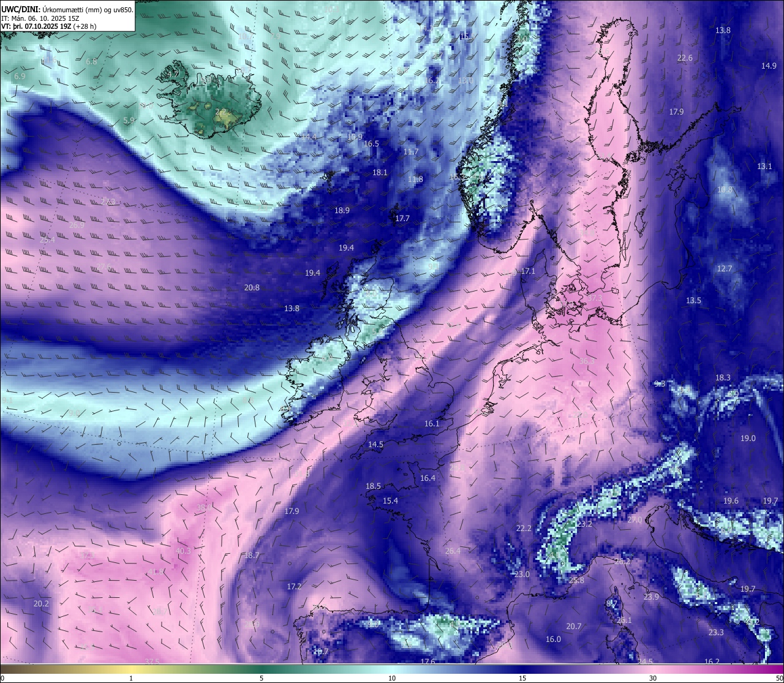Click the 16.4 value label
Viewport: 784px width, 683px height.
(x=428, y=478)
